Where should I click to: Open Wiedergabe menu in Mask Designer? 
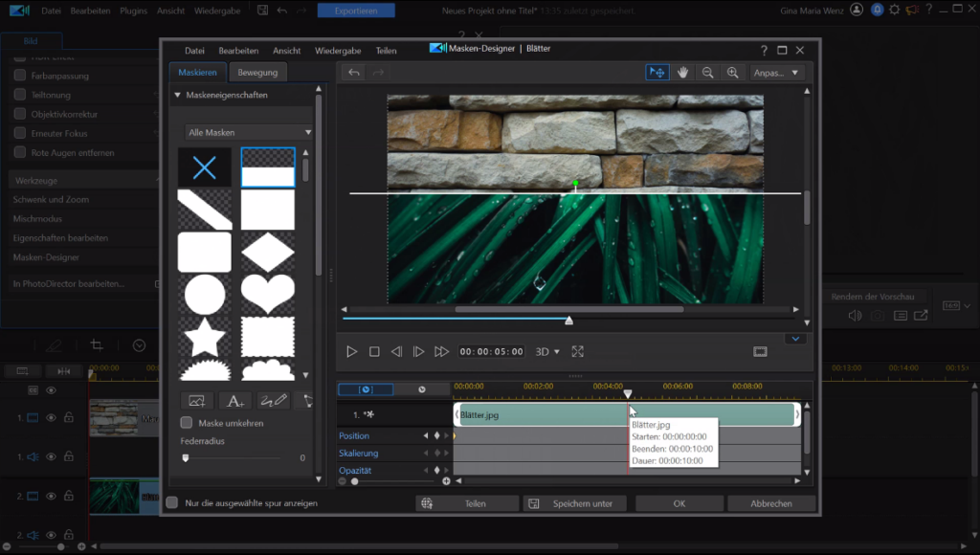pyautogui.click(x=338, y=51)
